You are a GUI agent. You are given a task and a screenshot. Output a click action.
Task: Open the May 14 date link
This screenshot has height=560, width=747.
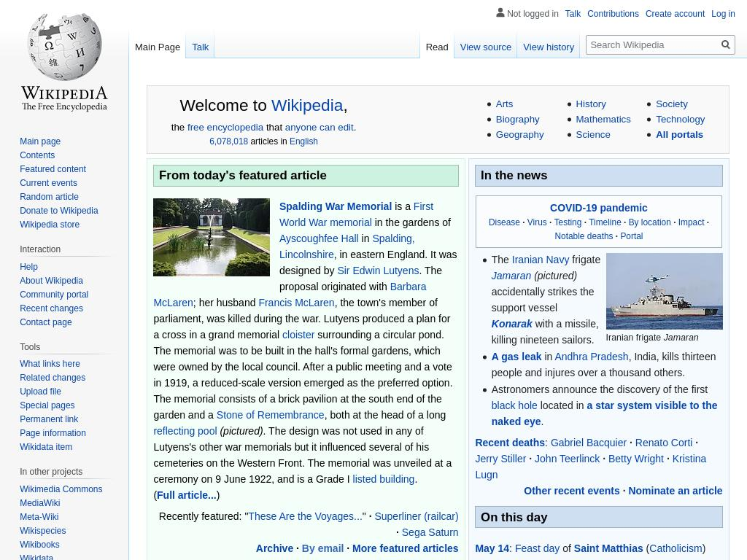(x=492, y=548)
